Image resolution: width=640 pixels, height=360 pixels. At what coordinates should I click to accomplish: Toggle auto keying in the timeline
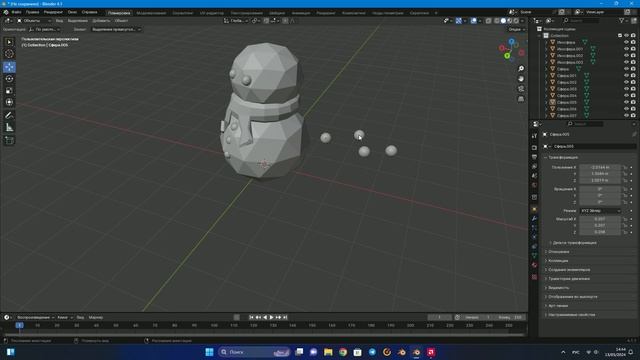237,317
